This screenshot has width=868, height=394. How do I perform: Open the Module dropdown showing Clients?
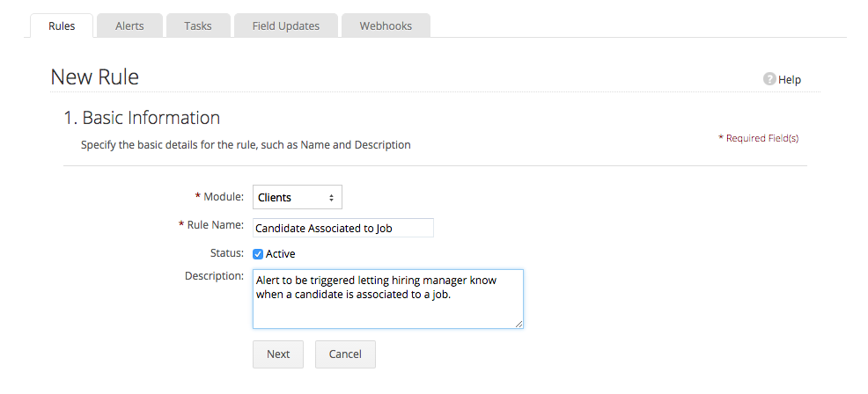tap(297, 197)
